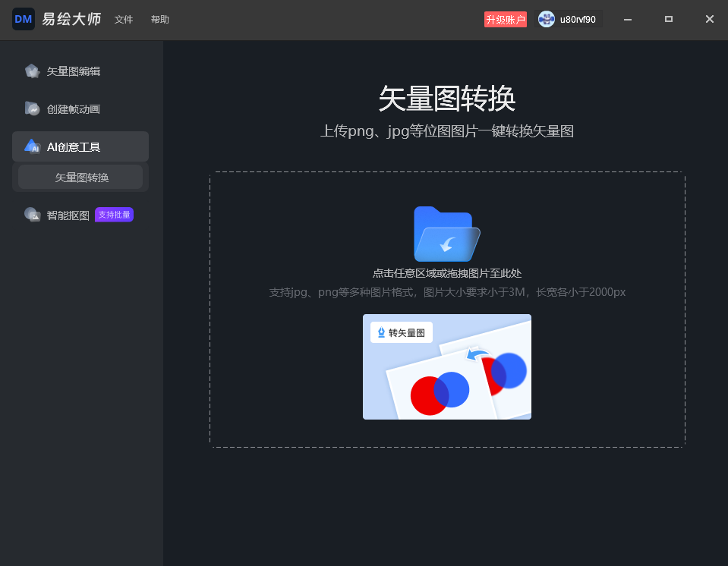Click the 升级账户 upgrade button
This screenshot has height=566, width=728.
(505, 20)
